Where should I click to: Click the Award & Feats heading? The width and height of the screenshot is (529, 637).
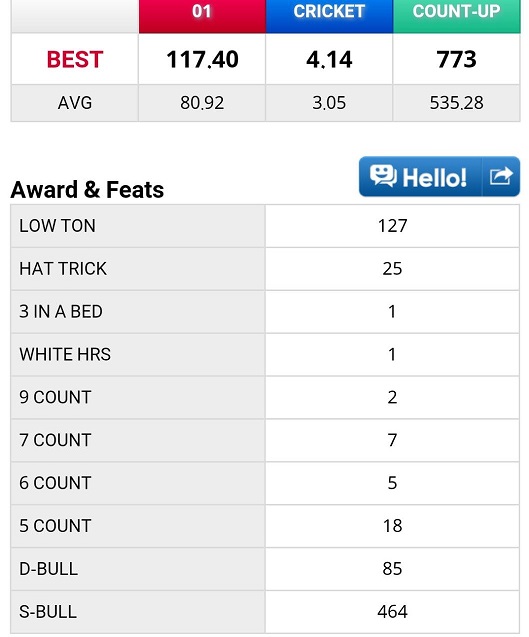point(87,190)
